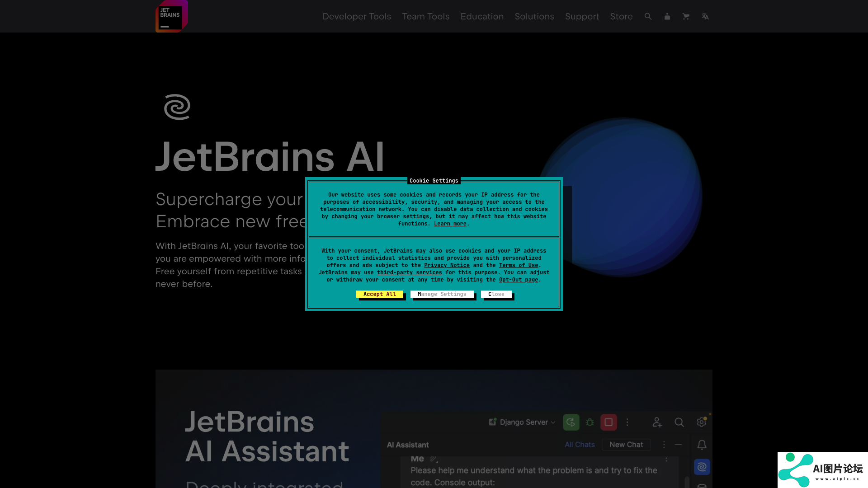Open the third-party services link
Image resolution: width=868 pixels, height=488 pixels.
410,272
